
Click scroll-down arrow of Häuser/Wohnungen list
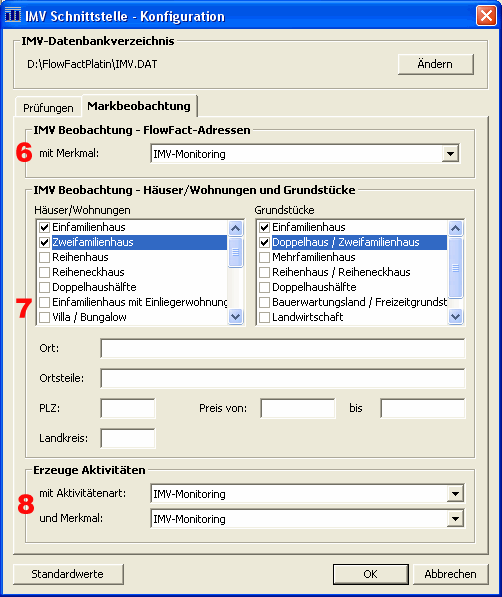click(x=236, y=316)
